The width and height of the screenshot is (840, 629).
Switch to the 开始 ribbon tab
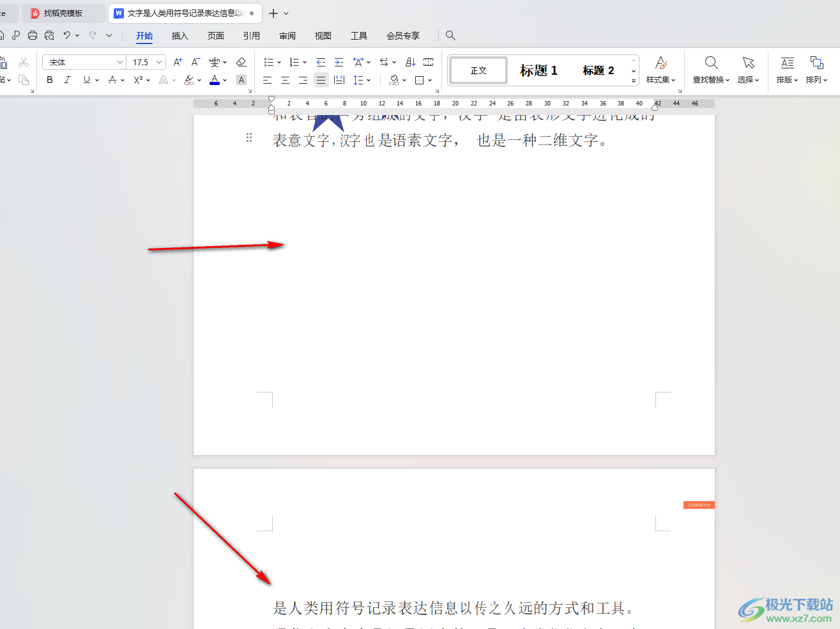[x=144, y=36]
